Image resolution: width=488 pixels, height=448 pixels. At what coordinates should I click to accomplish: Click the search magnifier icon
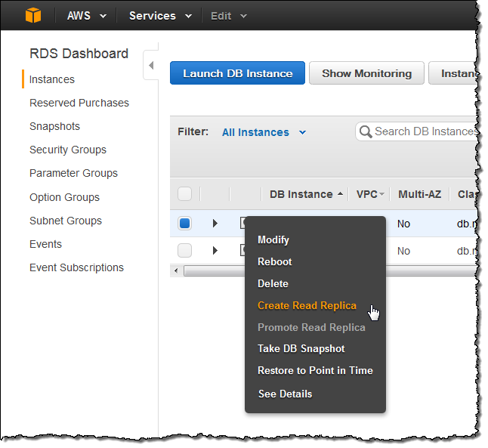tap(366, 131)
